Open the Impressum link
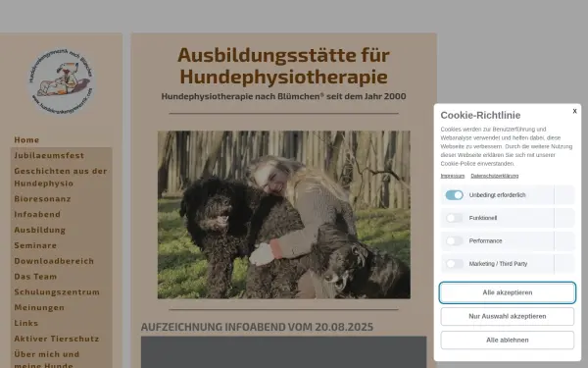 [453, 176]
